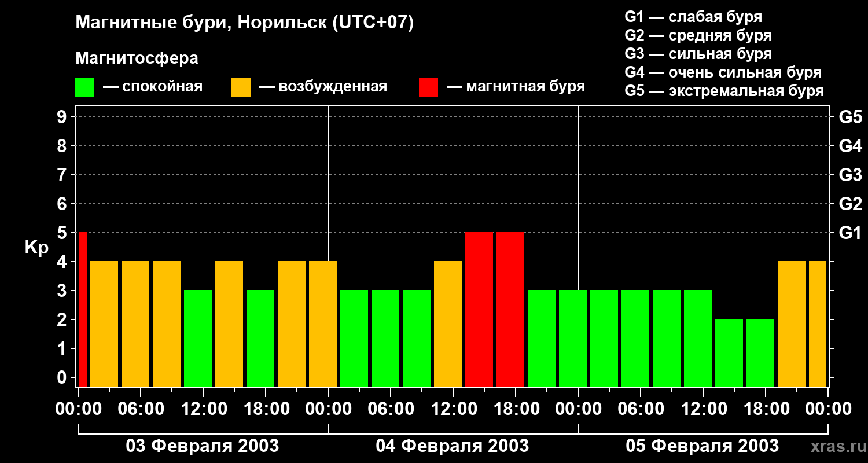Click the red 'магнитная буря' legend swatch
Viewport: 868px width, 463px height.
coord(428,87)
